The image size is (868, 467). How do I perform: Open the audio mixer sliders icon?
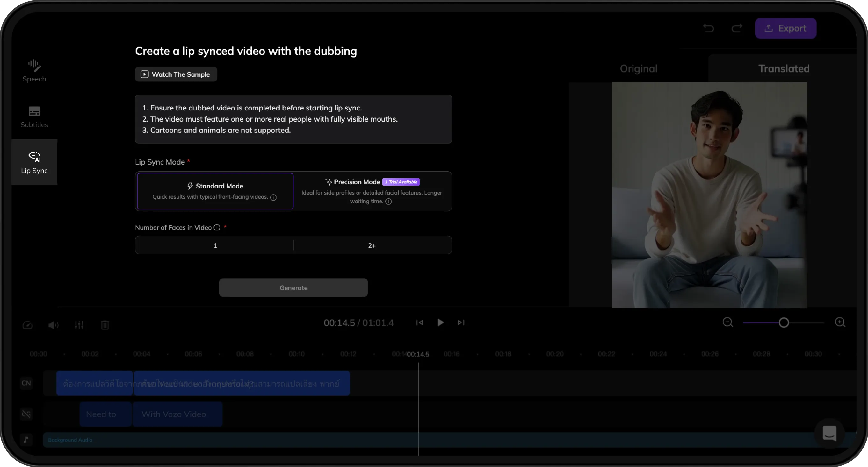point(79,325)
